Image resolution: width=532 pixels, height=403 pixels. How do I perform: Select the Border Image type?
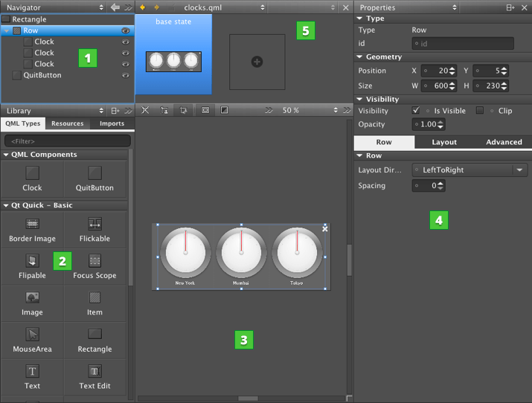click(32, 230)
